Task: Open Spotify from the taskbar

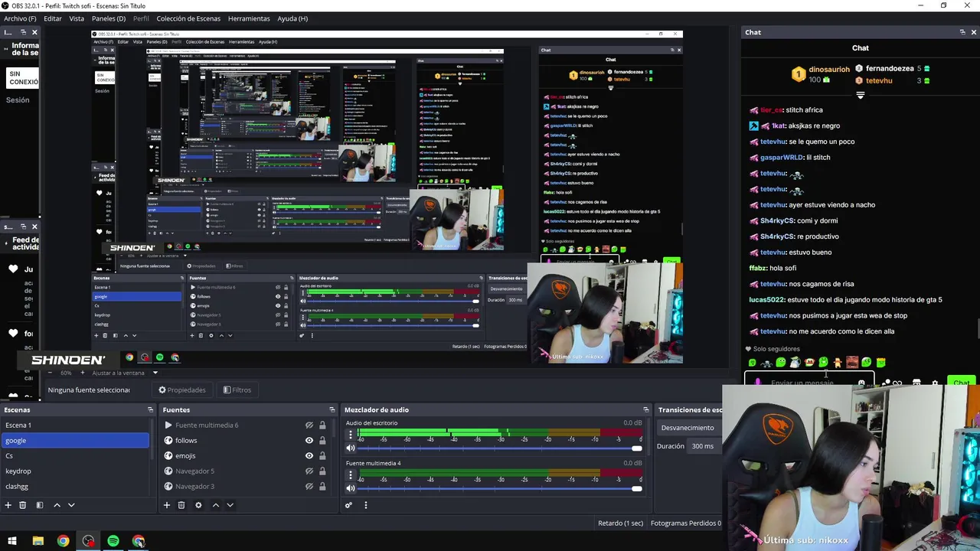Action: pyautogui.click(x=113, y=541)
